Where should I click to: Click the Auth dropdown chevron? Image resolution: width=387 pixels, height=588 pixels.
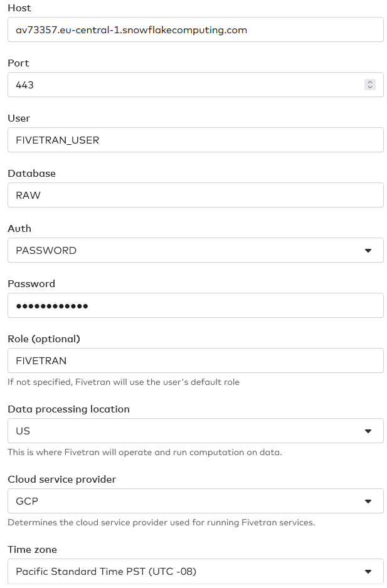[x=369, y=250]
